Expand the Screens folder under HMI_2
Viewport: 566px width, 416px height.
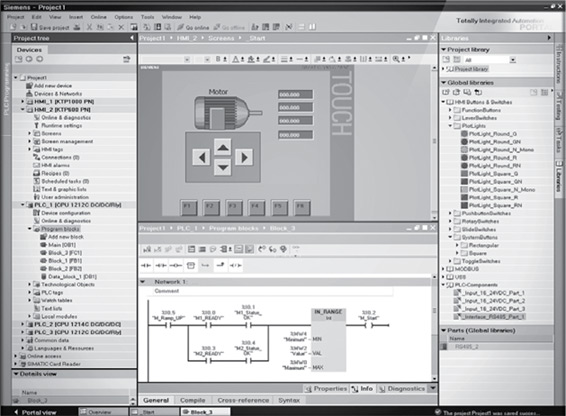pos(30,133)
